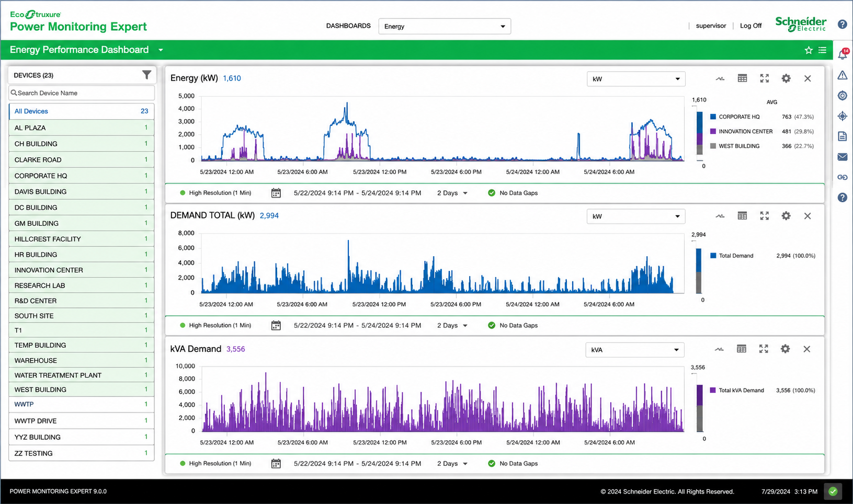
Task: Click the supervisor user link
Action: (711, 26)
